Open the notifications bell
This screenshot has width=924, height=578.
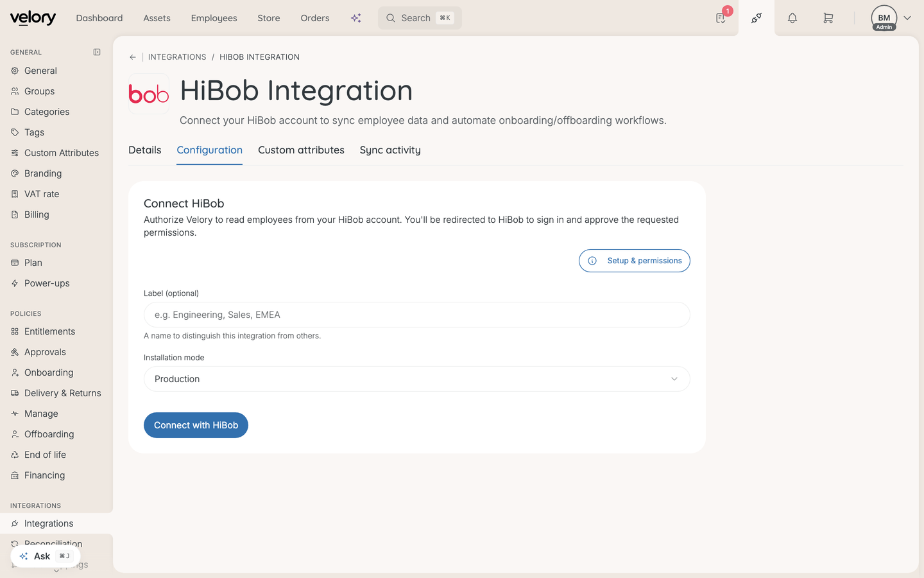point(792,18)
